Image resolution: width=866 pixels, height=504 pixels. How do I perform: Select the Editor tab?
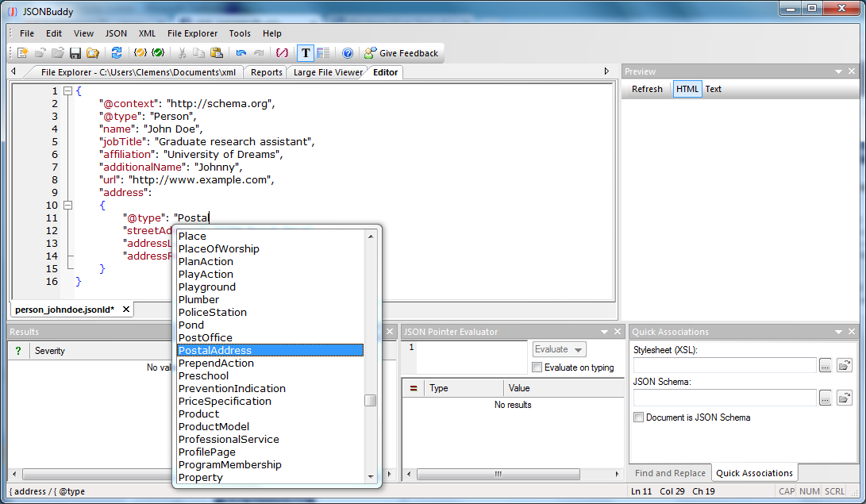pos(385,72)
